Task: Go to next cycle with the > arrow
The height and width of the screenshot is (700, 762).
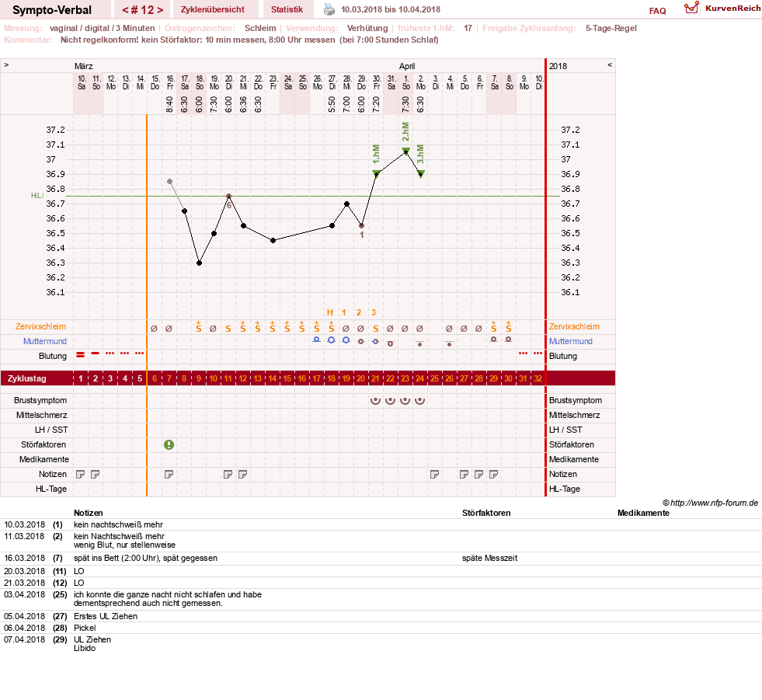Action: click(160, 10)
